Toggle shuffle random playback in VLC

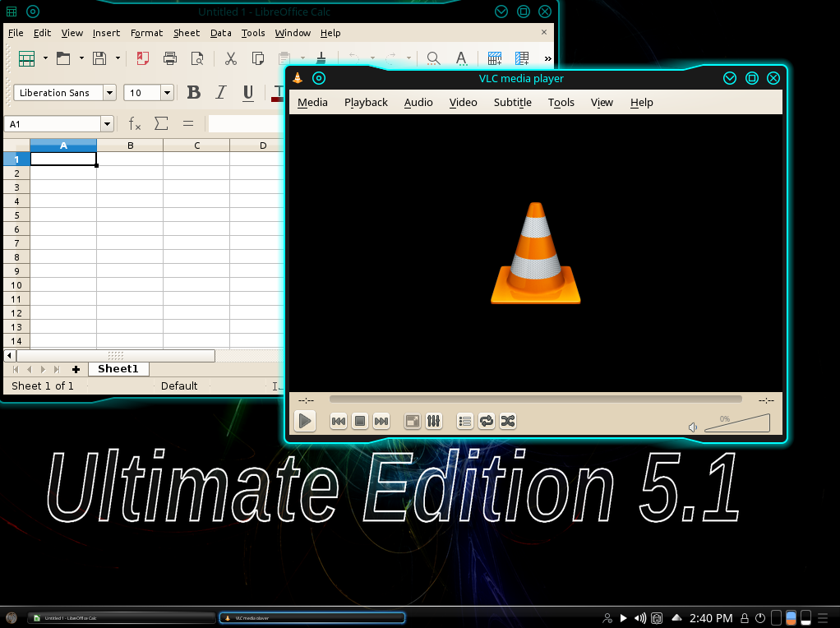click(508, 422)
